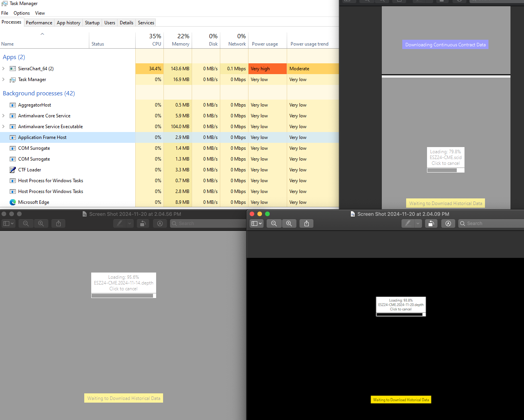524x420 pixels.
Task: Click the AggregatorHost process icon
Action: coord(13,105)
